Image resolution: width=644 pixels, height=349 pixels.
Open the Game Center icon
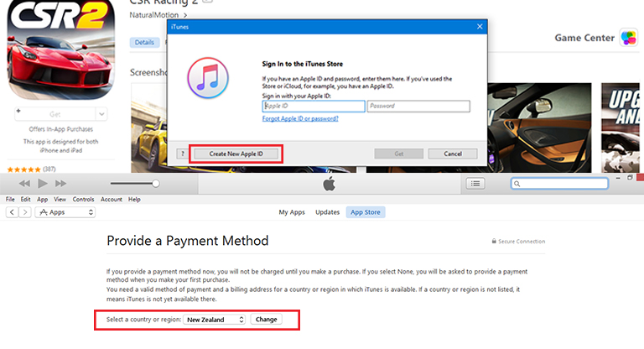(628, 38)
